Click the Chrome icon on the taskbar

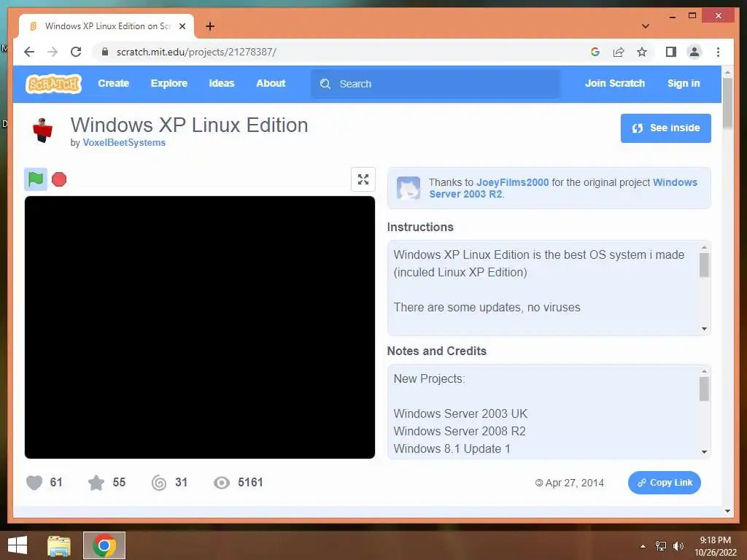pos(104,545)
